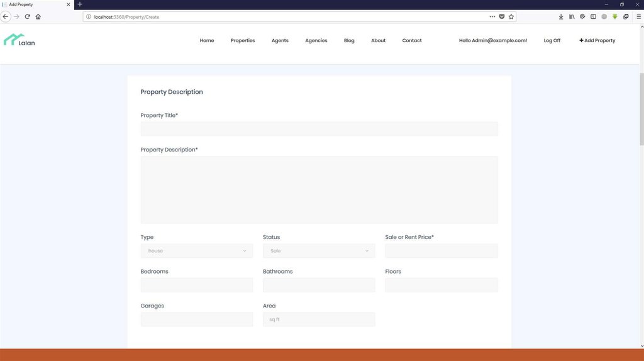Bookmark this page with the star icon
The image size is (644, 361).
(511, 17)
